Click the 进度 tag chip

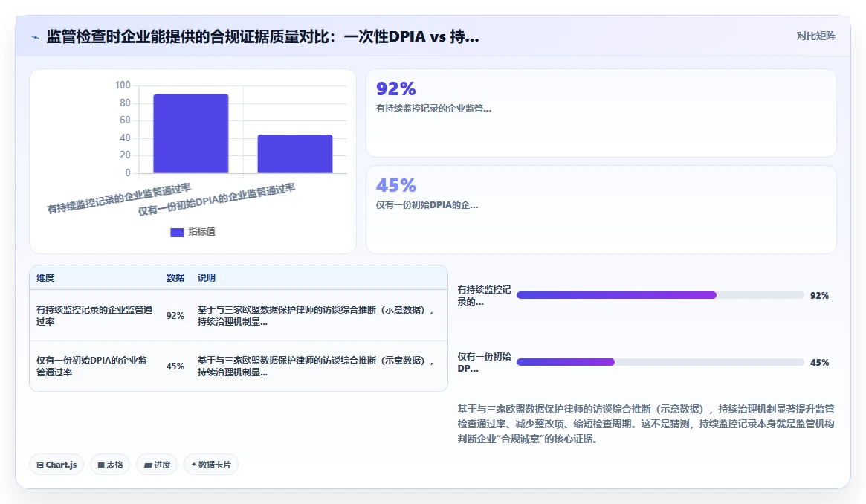157,465
